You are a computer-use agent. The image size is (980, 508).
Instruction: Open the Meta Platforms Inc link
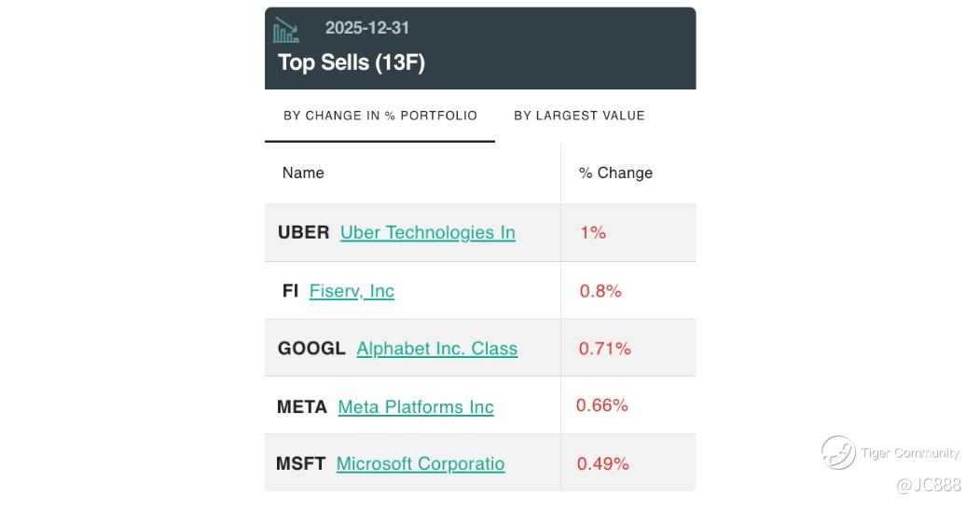[415, 406]
